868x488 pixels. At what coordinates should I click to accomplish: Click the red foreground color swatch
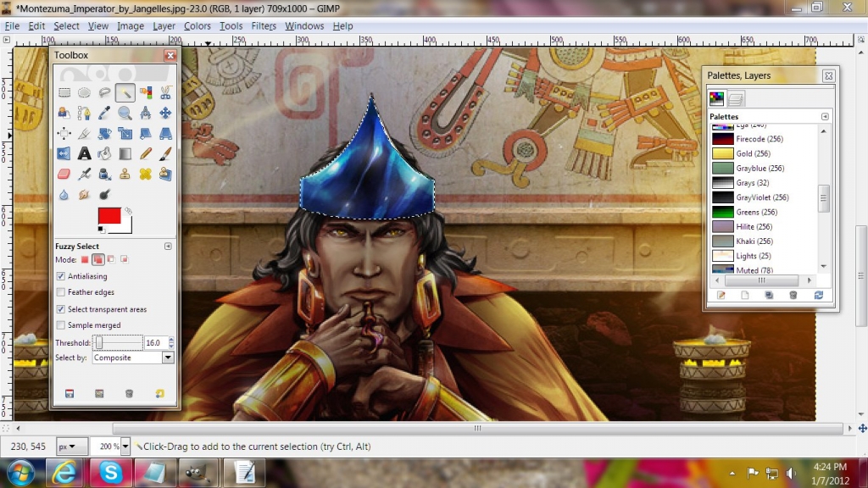click(109, 217)
